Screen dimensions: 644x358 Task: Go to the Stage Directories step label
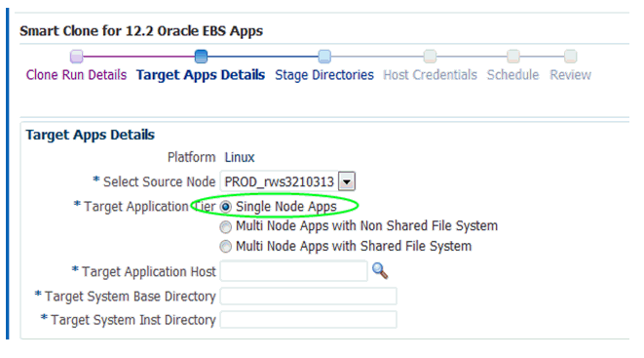[x=324, y=75]
